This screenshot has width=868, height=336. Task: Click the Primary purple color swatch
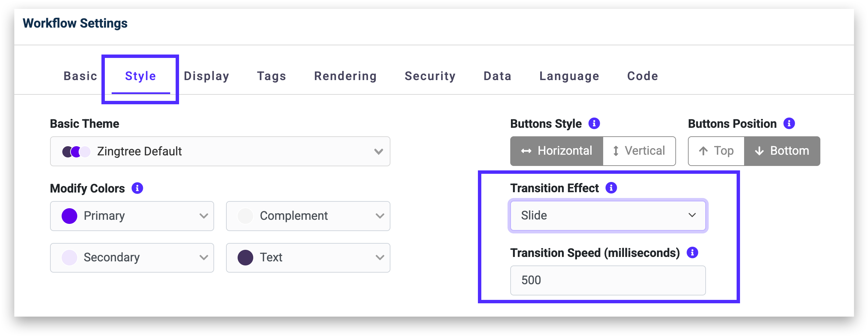pos(69,216)
